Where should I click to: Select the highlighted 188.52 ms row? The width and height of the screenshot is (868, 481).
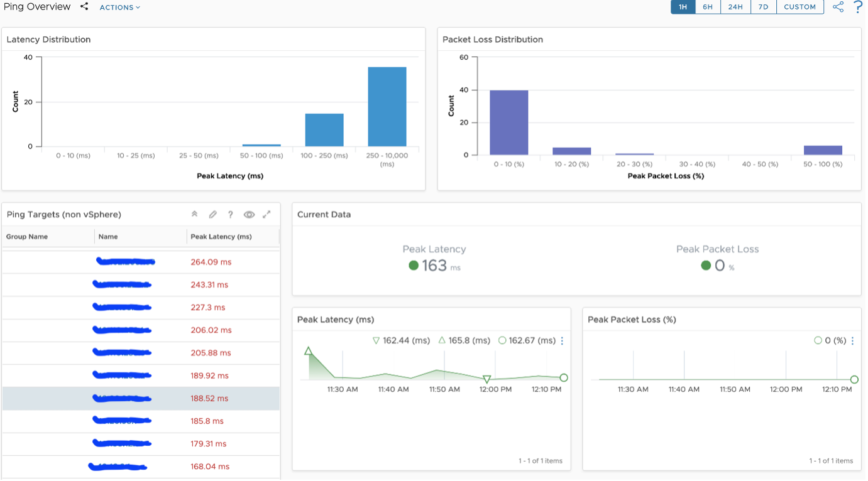click(141, 398)
